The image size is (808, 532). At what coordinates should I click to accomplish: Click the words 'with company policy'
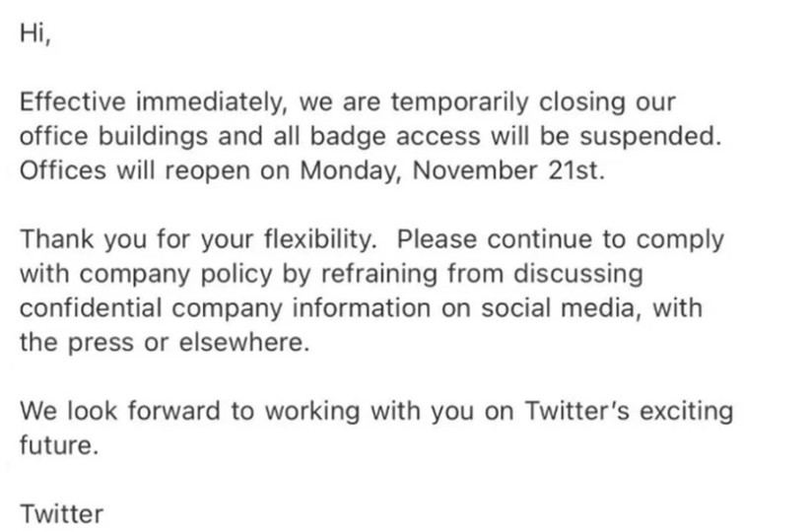(146, 274)
